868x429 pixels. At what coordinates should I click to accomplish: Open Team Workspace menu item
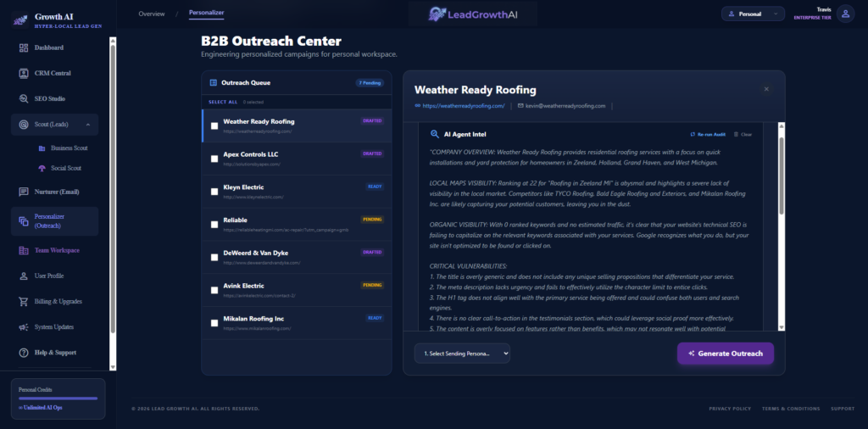click(x=55, y=251)
